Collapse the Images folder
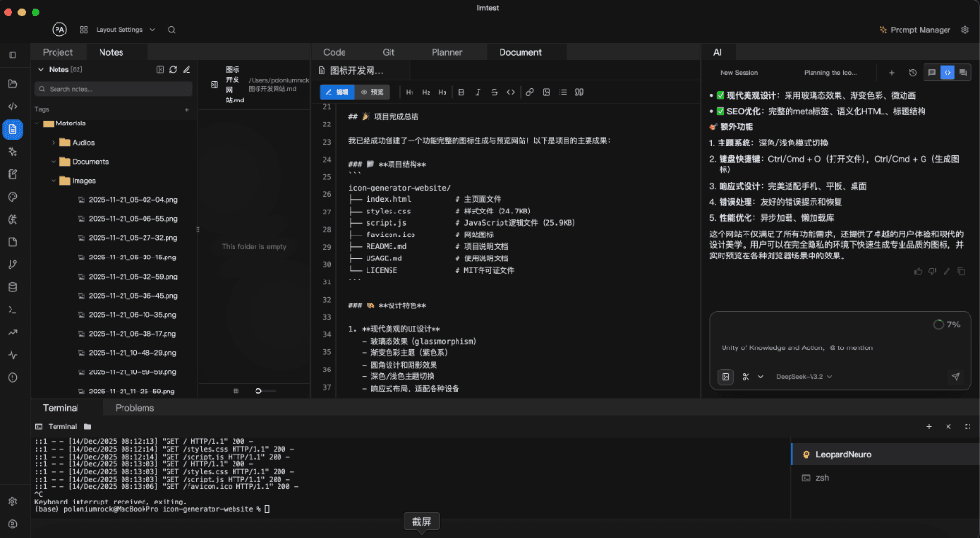 (x=54, y=181)
